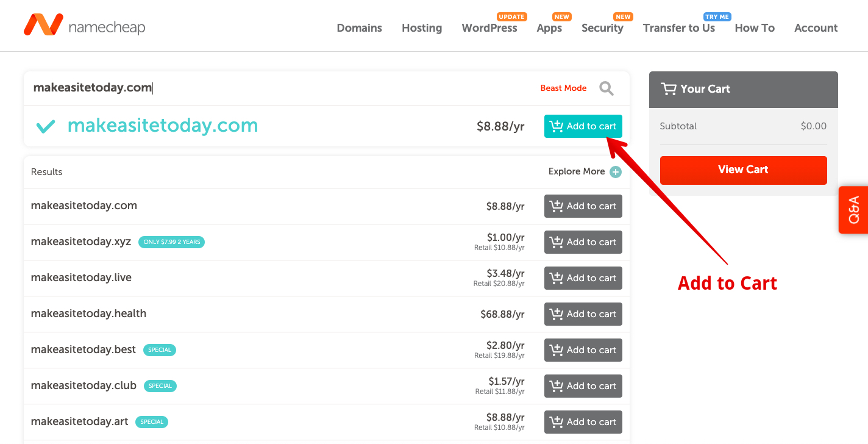Click the $68.88/yr price
868x444 pixels.
[502, 315]
